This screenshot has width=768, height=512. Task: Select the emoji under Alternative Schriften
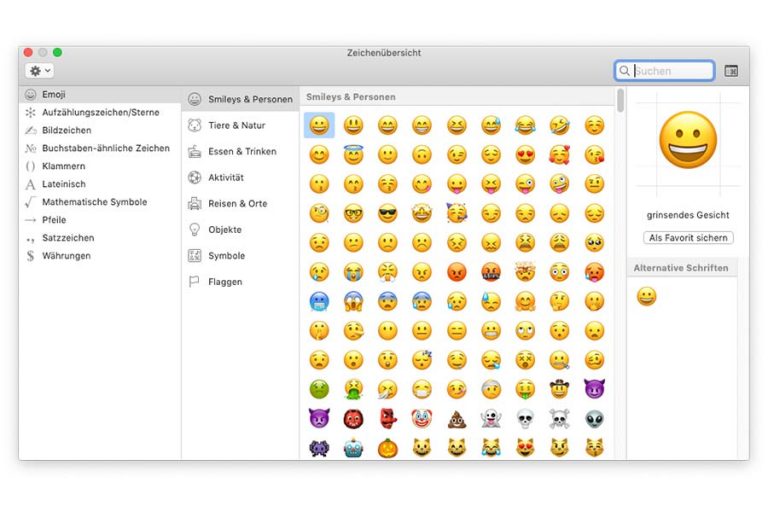coord(646,296)
